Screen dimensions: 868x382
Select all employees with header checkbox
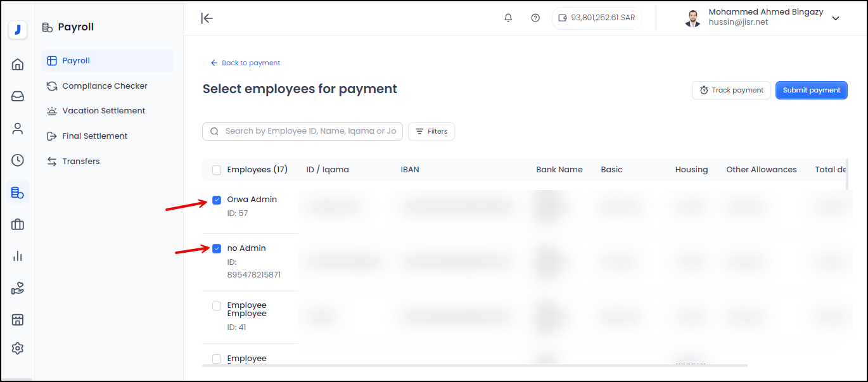point(217,170)
